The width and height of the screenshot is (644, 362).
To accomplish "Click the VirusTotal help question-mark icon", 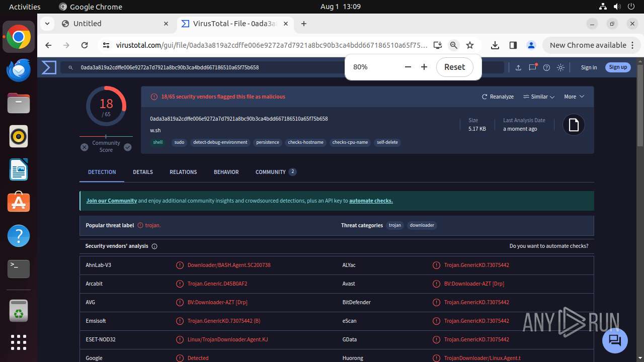I will (x=546, y=67).
